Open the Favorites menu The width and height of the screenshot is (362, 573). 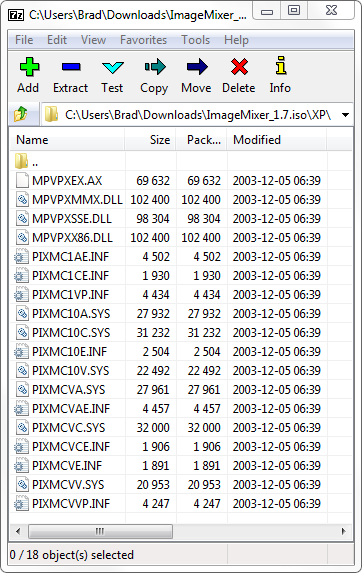coord(144,39)
